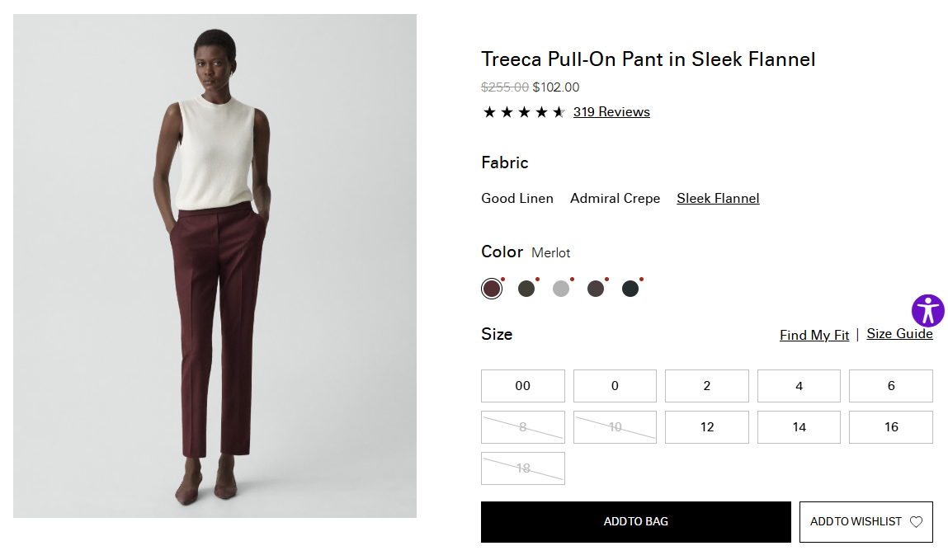Open the accessibility widget icon
Screen dimensions: 948x560
(927, 311)
